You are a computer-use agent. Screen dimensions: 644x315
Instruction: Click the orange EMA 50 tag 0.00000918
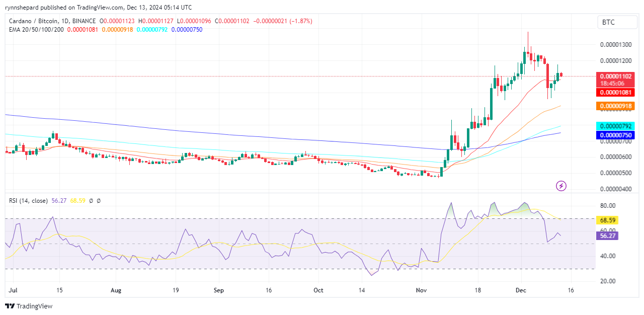click(614, 106)
